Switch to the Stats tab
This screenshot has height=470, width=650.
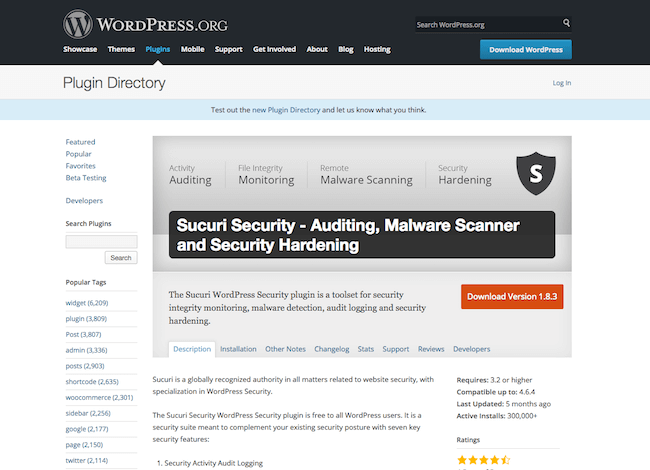tap(366, 349)
